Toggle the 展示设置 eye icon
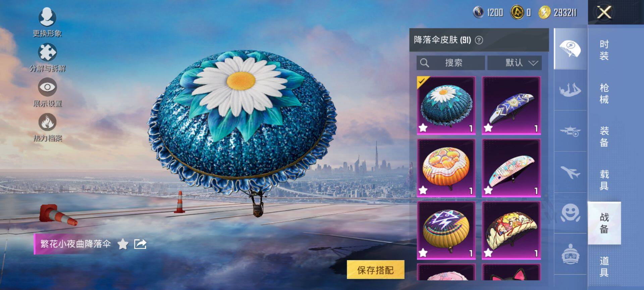The image size is (644, 290). coord(47,87)
